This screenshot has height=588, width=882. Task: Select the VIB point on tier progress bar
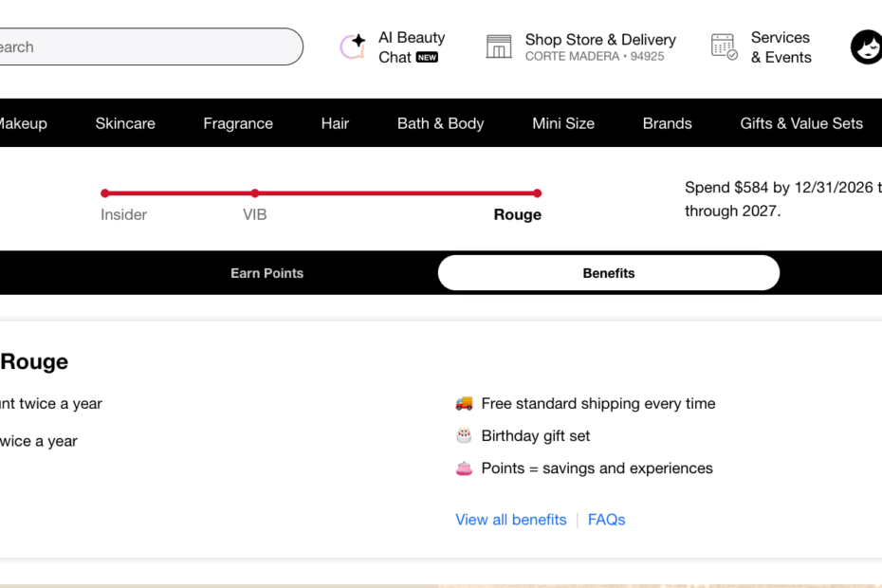[x=255, y=193]
